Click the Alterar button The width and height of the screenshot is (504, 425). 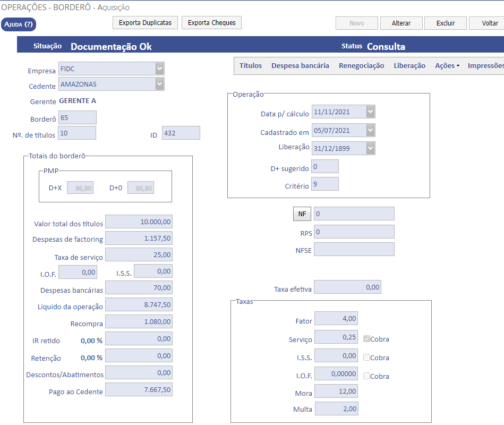tap(401, 23)
